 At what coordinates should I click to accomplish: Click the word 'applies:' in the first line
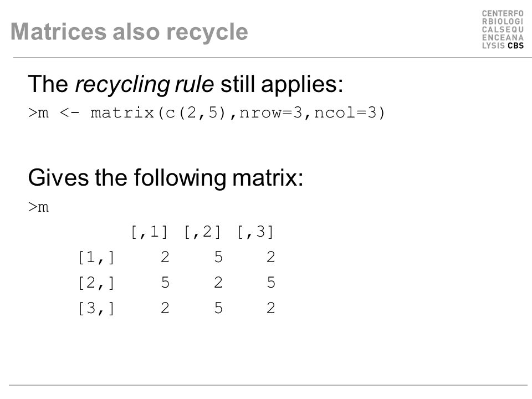coord(303,84)
